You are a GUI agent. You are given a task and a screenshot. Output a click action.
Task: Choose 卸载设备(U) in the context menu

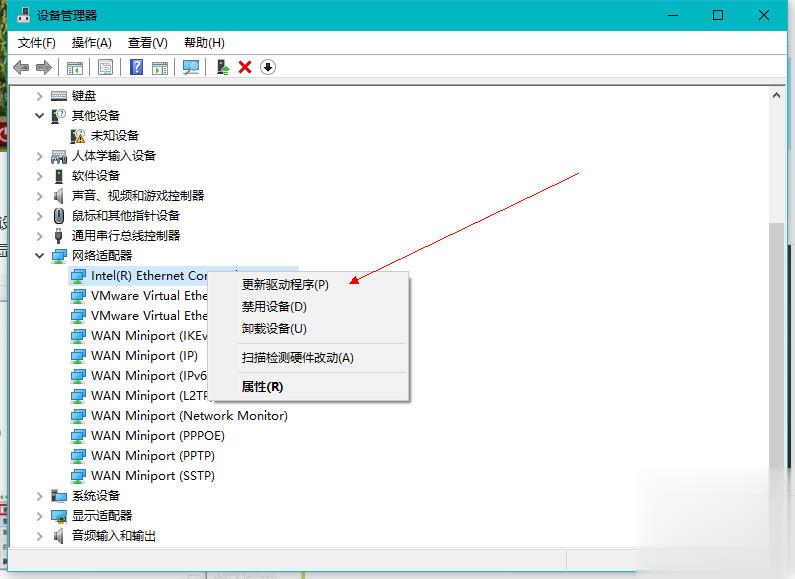[274, 329]
